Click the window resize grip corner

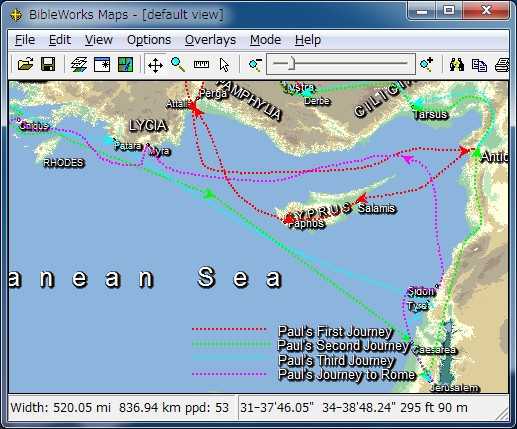tap(502, 414)
